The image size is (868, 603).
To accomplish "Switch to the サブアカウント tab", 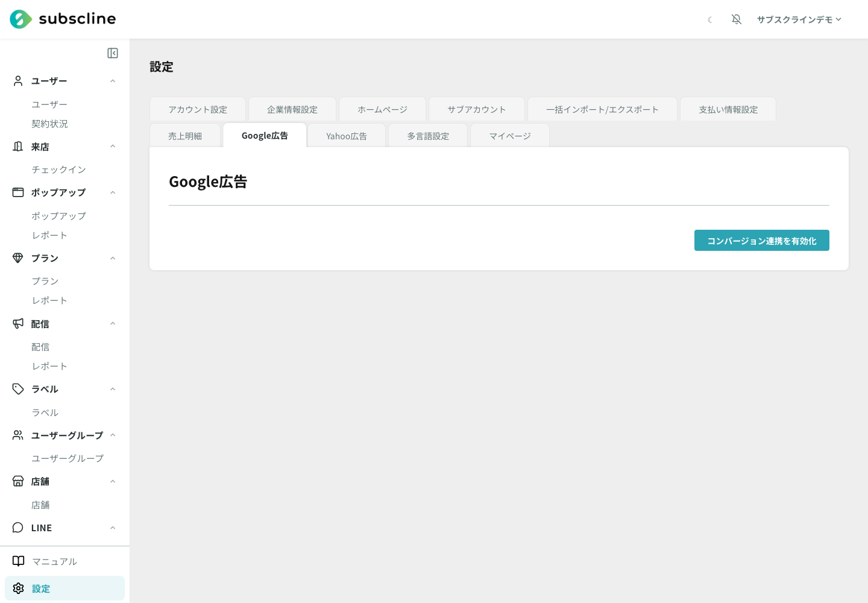I will (477, 109).
